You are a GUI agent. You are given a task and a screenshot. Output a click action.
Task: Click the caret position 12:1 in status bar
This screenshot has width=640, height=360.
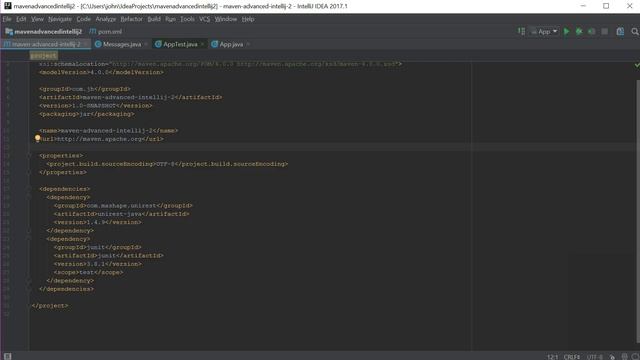pyautogui.click(x=552, y=357)
